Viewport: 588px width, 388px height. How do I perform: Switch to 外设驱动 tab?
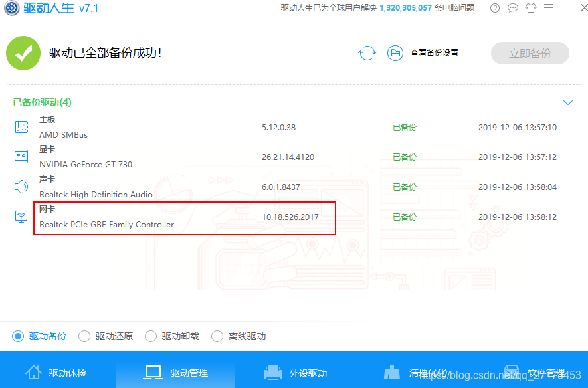tap(295, 373)
